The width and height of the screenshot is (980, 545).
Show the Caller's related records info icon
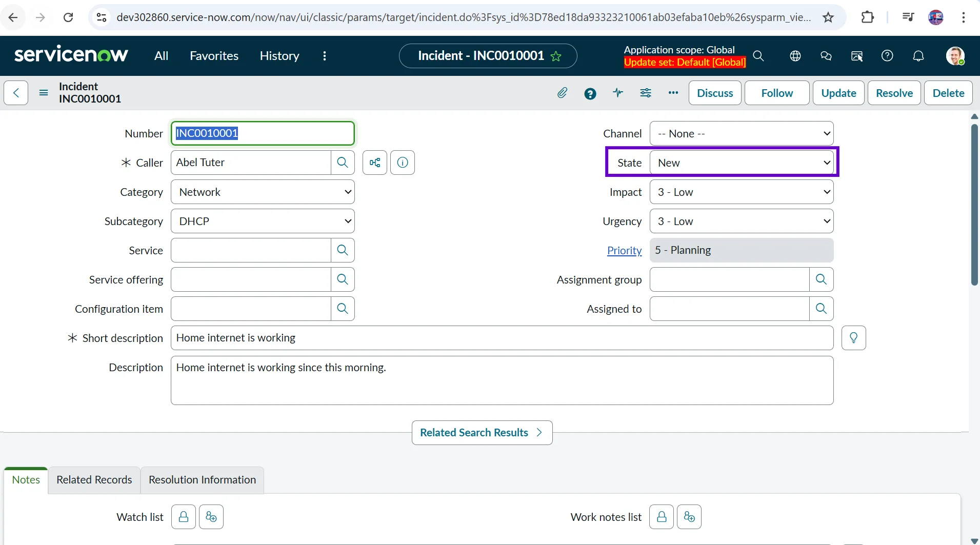coord(403,163)
